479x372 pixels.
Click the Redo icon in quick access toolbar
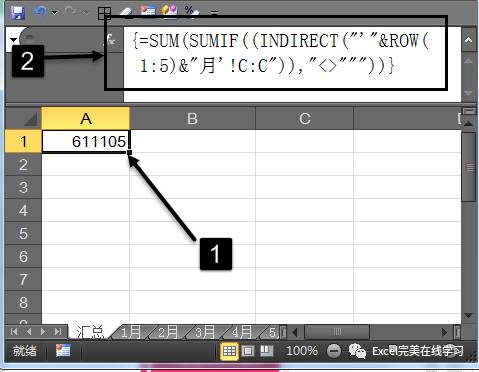coord(71,12)
